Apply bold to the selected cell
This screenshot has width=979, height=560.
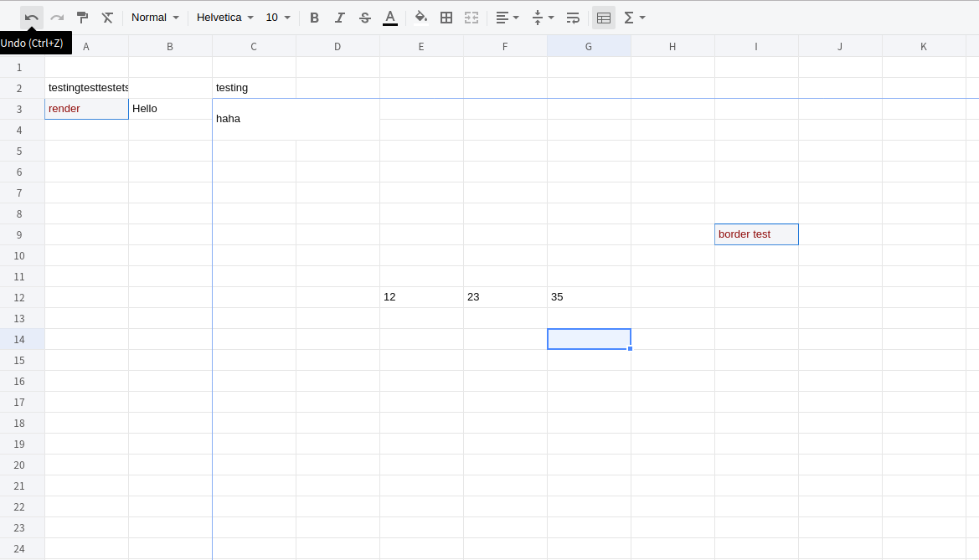(x=314, y=17)
